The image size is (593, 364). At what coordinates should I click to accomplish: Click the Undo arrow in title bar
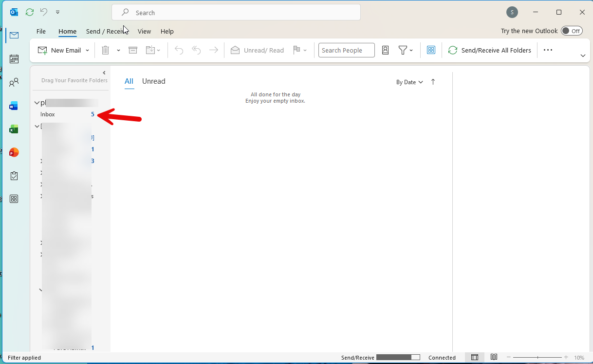(44, 12)
